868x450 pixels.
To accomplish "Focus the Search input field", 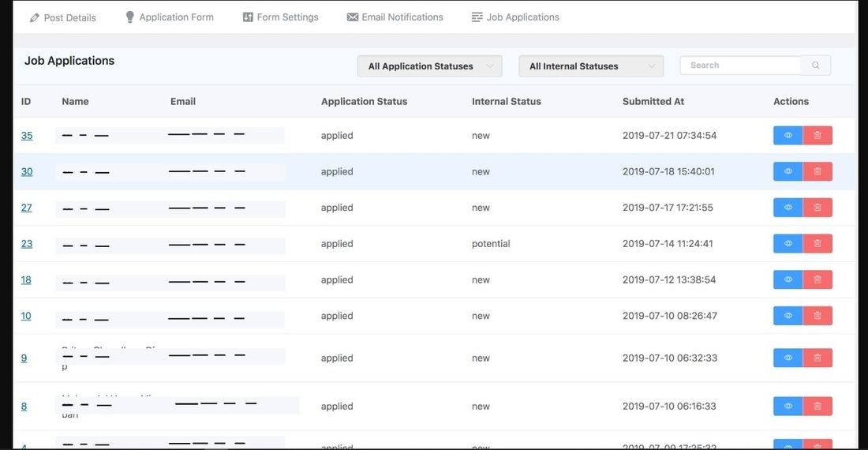I will pos(740,66).
